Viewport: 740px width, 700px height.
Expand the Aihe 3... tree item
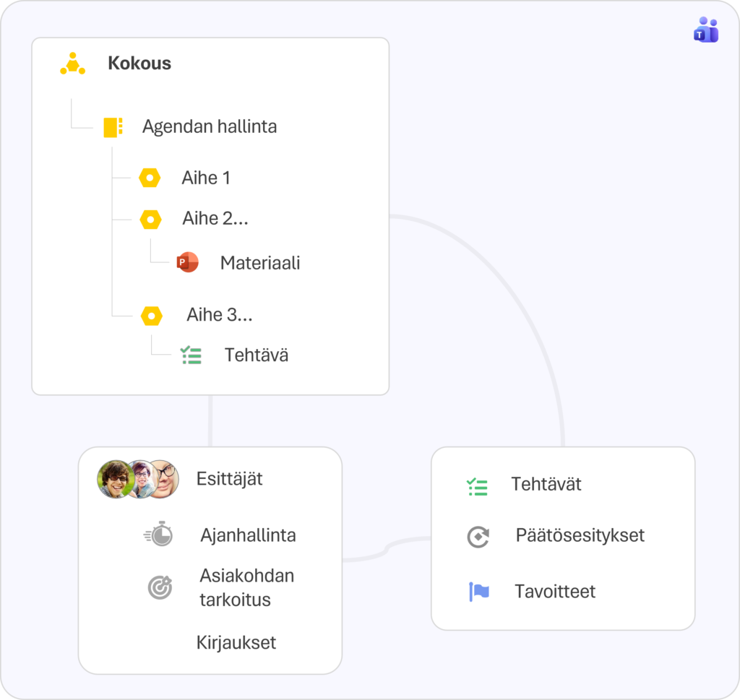(x=219, y=315)
